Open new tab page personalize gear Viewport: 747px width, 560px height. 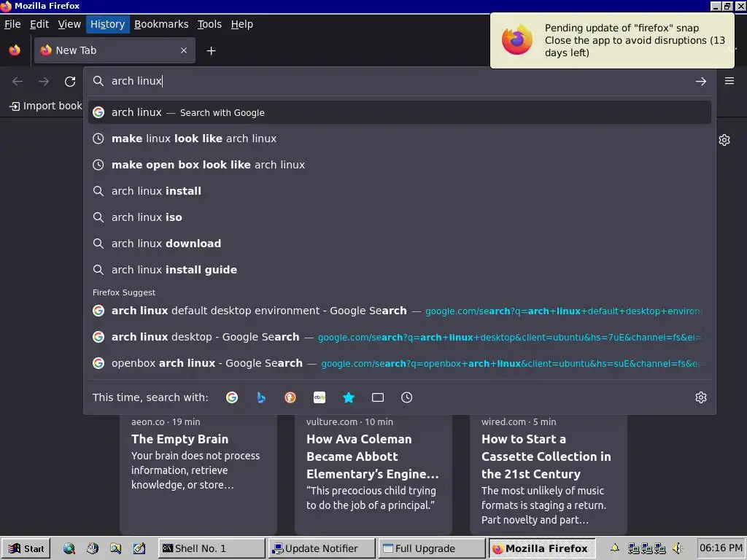coord(724,140)
